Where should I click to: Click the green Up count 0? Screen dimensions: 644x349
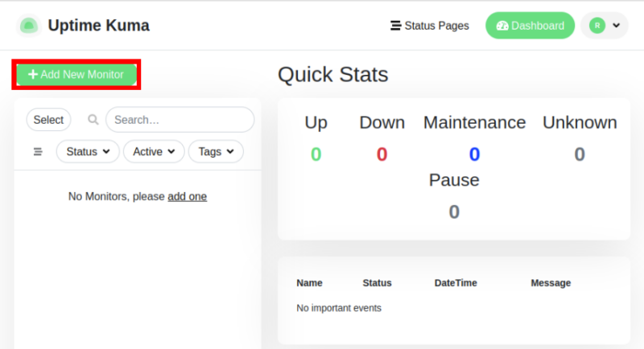(316, 154)
